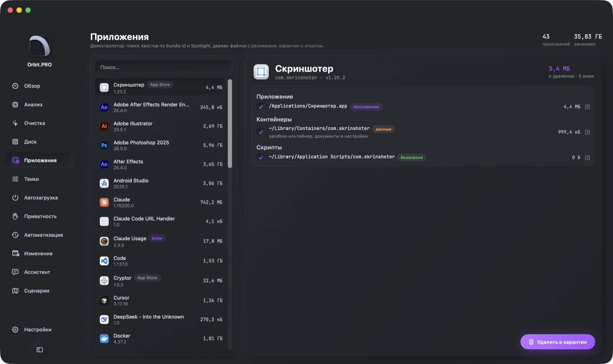Click the Удалить в карантин button
Viewport: 613px width, 364px height.
557,342
